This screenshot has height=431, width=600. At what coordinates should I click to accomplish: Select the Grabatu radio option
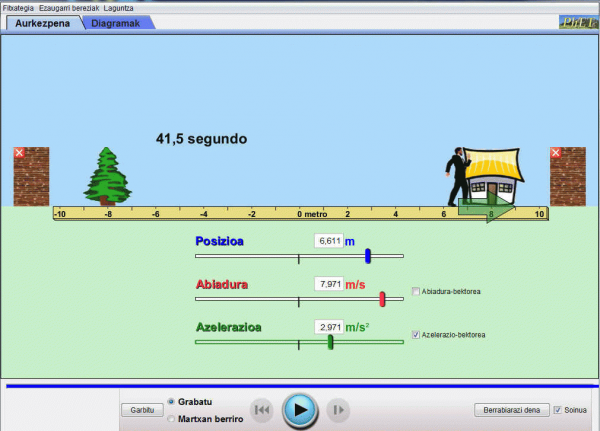pos(171,401)
